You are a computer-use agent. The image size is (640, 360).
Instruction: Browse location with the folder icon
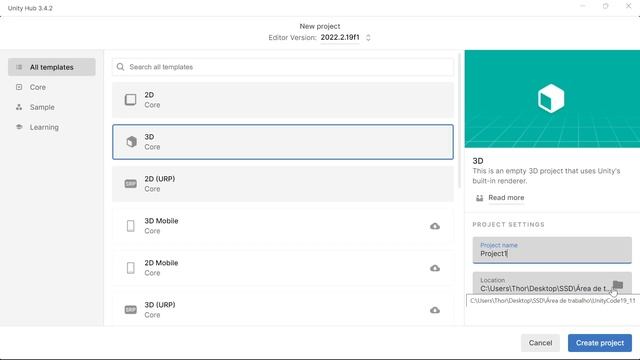pos(618,284)
